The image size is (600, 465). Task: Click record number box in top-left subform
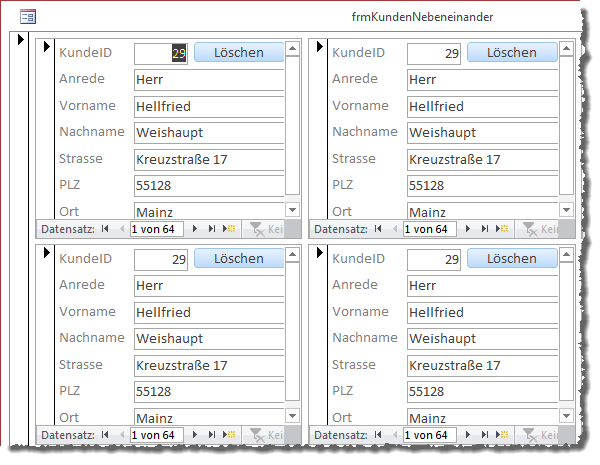[x=157, y=229]
